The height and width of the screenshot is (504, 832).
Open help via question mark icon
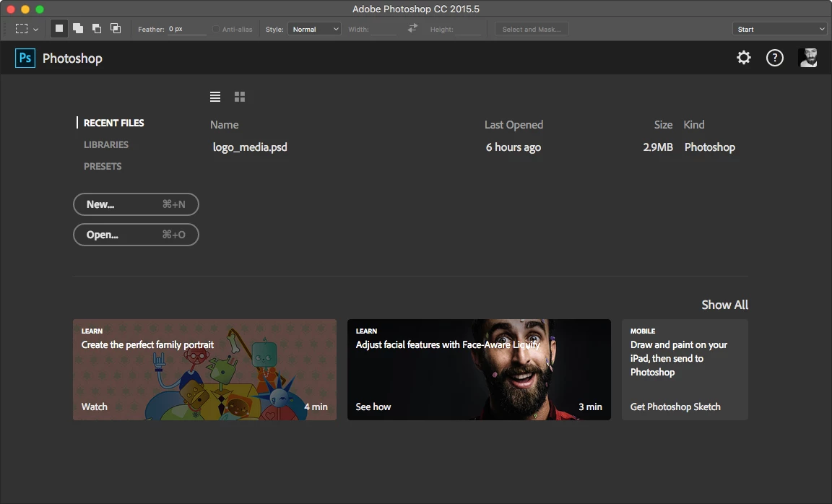tap(775, 57)
